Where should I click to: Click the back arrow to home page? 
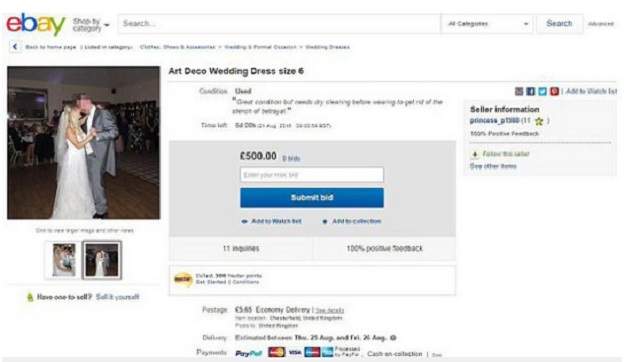click(x=15, y=47)
